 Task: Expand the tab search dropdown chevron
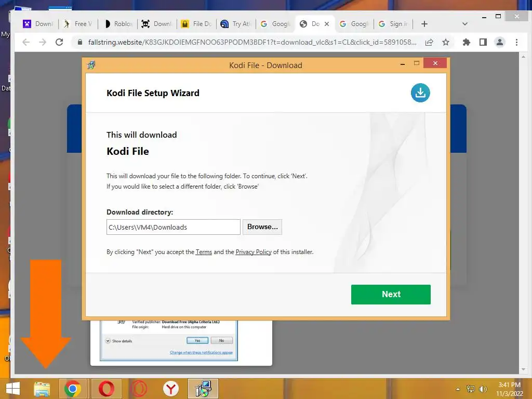(465, 24)
